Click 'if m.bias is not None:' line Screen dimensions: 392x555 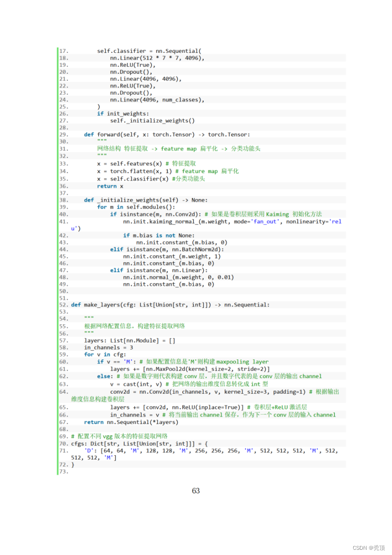[159, 235]
